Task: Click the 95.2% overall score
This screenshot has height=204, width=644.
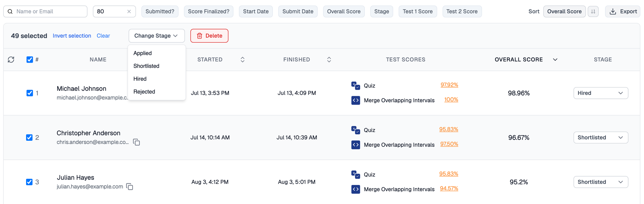Action: point(519,182)
